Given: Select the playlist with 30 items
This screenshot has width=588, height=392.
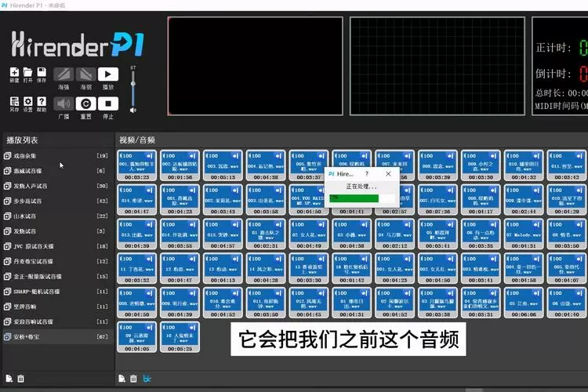Looking at the screenshot, I should click(56, 186).
